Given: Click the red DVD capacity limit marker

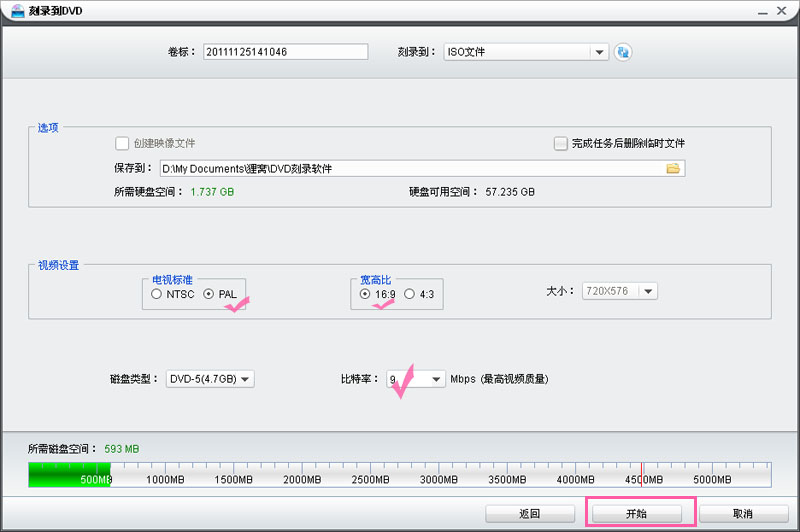Looking at the screenshot, I should (x=641, y=475).
